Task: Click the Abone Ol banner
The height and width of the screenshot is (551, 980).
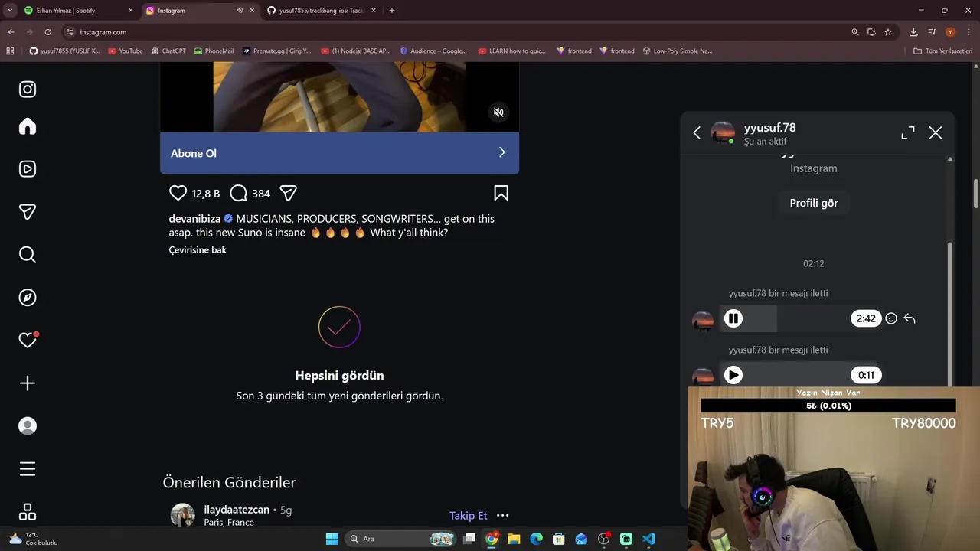Action: coord(339,153)
